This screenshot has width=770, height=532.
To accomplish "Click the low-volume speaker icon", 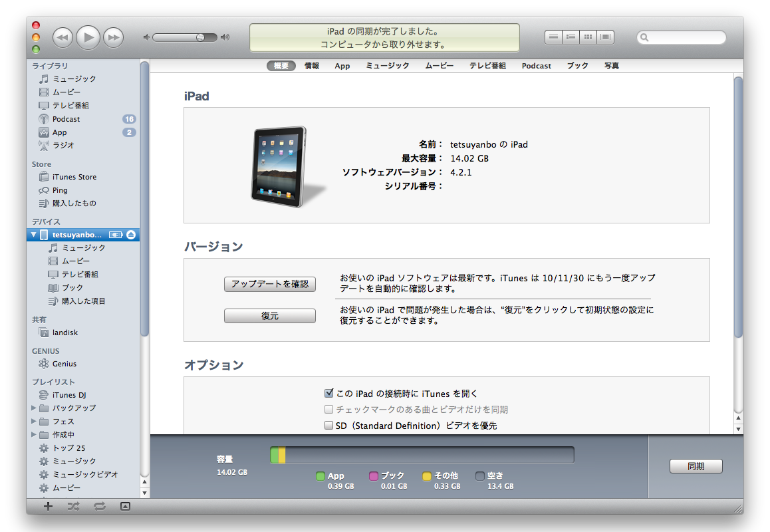I will click(146, 37).
